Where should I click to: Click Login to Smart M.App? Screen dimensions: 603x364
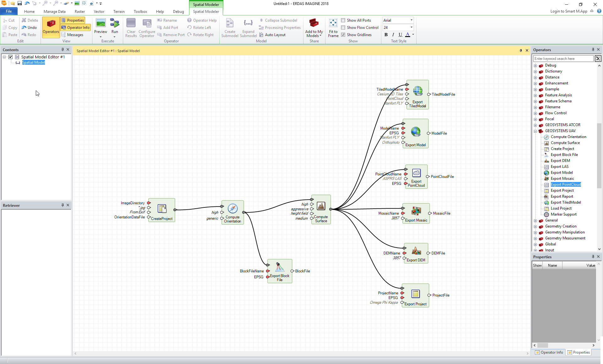point(569,11)
